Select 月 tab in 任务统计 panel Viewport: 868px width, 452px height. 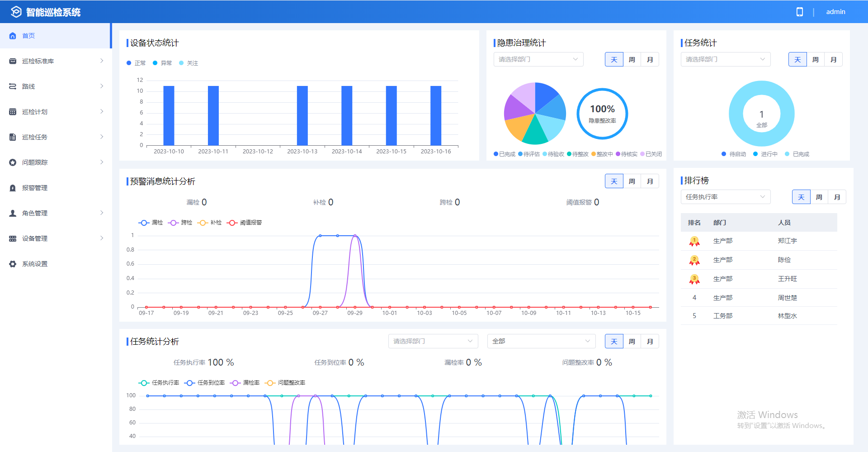[x=833, y=60]
